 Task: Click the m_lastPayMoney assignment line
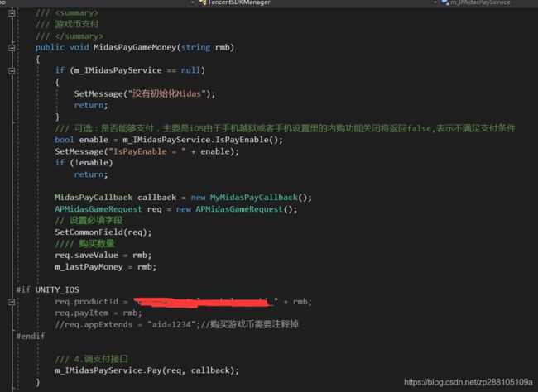coord(105,266)
